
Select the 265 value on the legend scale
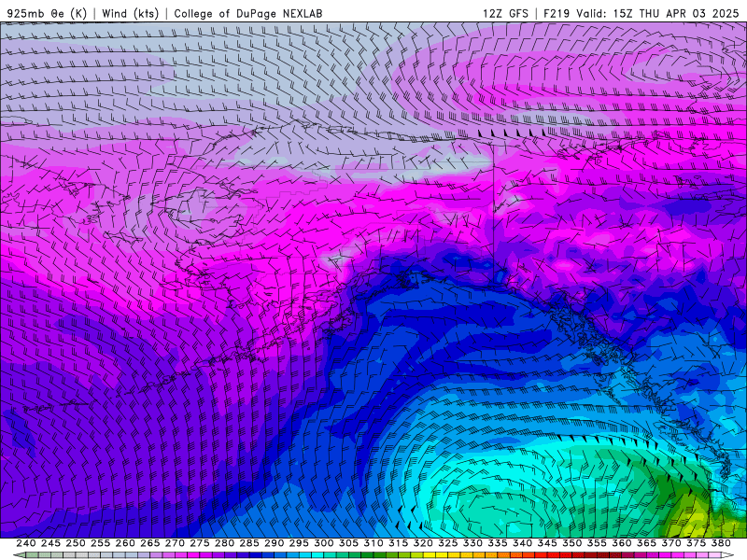(149, 543)
